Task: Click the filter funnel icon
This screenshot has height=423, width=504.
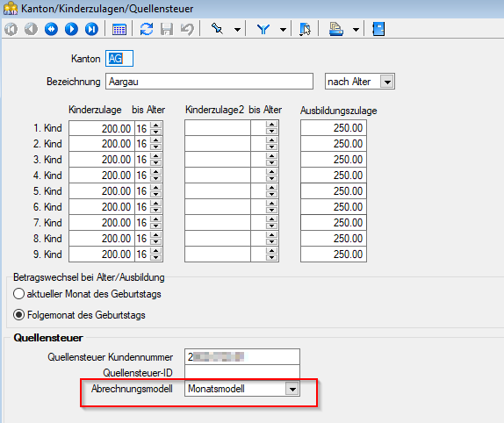Action: click(263, 30)
